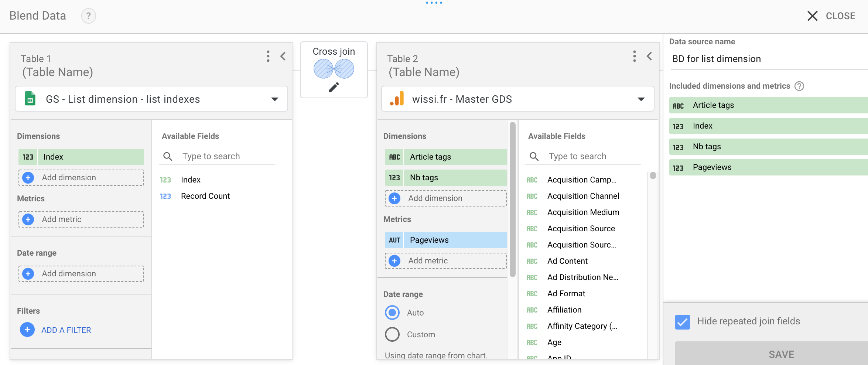Click ADD A FILTER link

pyautogui.click(x=66, y=330)
